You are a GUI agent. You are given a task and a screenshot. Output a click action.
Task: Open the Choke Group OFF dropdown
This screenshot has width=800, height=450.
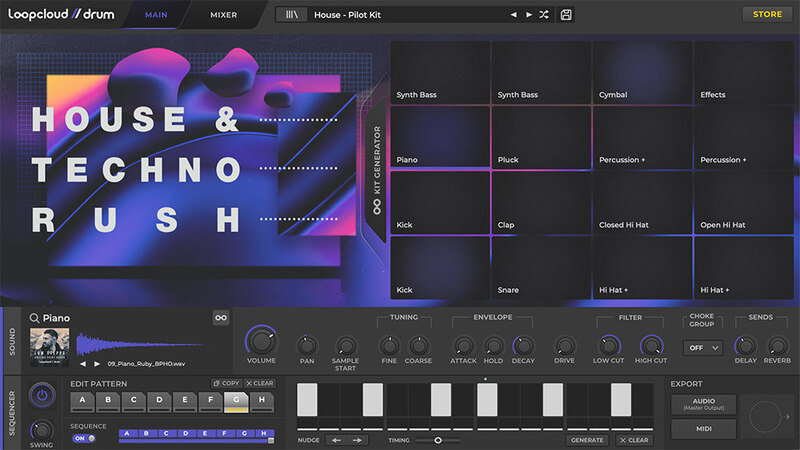point(702,348)
